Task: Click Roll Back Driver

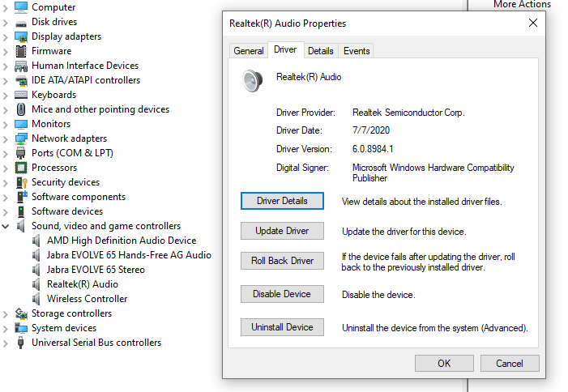Action: (282, 261)
